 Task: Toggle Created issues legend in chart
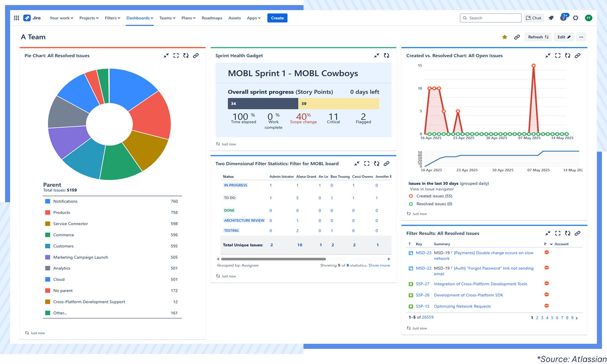[435, 196]
